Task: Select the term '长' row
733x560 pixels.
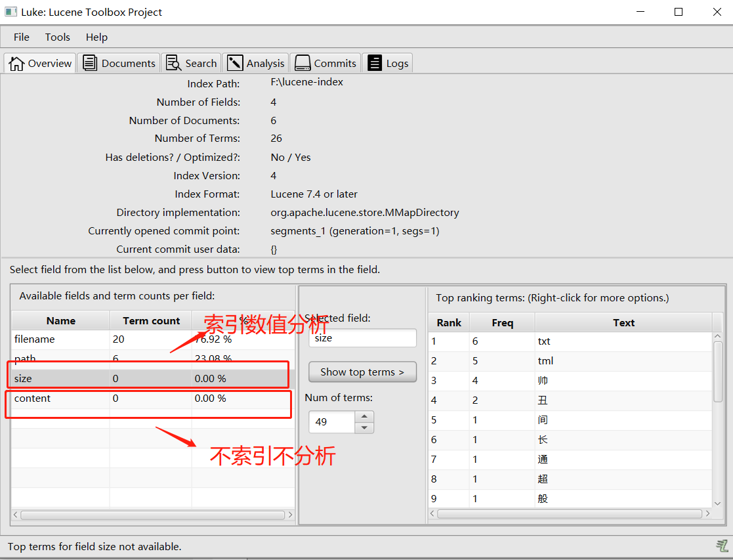Action: pyautogui.click(x=570, y=440)
